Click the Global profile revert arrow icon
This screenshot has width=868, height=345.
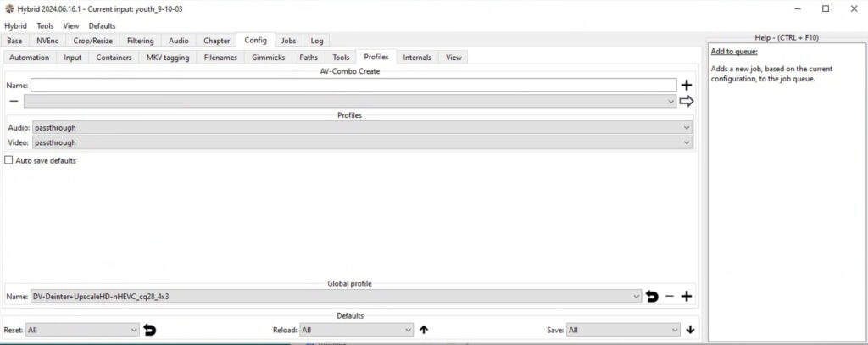click(652, 297)
